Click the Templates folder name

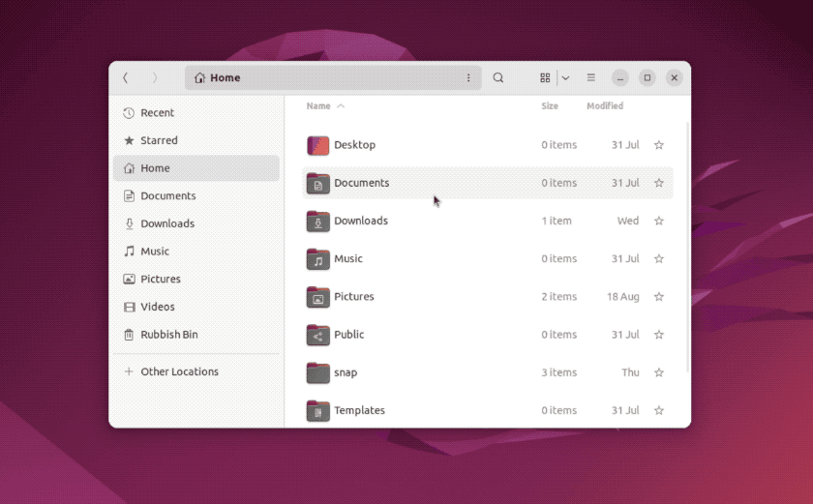coord(359,410)
